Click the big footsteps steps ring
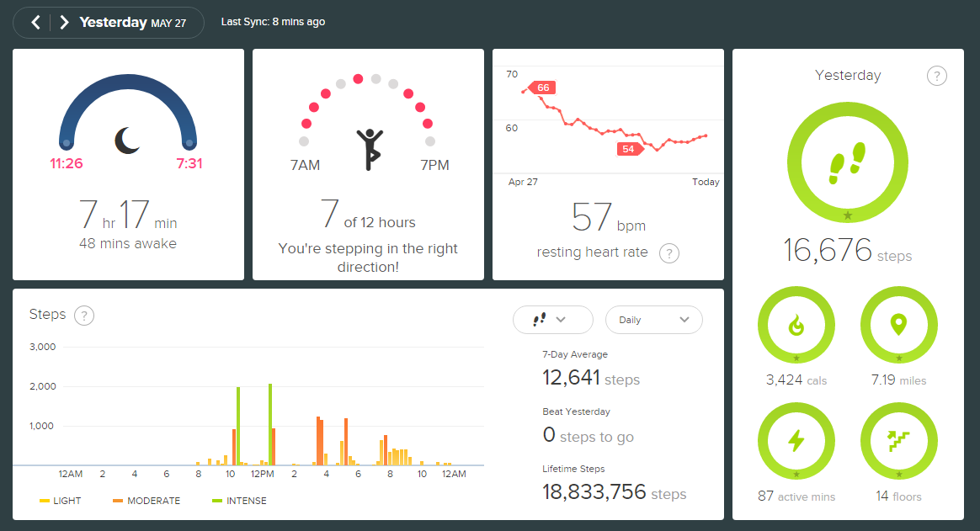This screenshot has height=531, width=980. point(848,162)
